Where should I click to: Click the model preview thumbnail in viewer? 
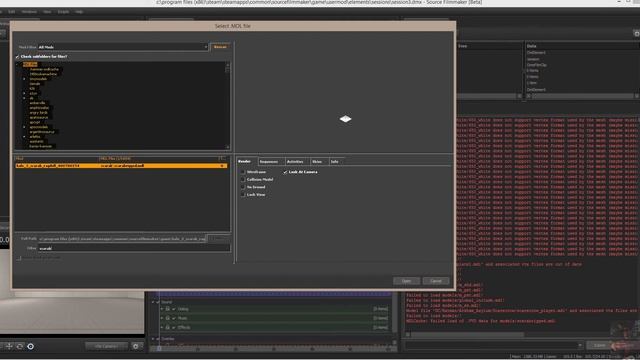tap(345, 119)
